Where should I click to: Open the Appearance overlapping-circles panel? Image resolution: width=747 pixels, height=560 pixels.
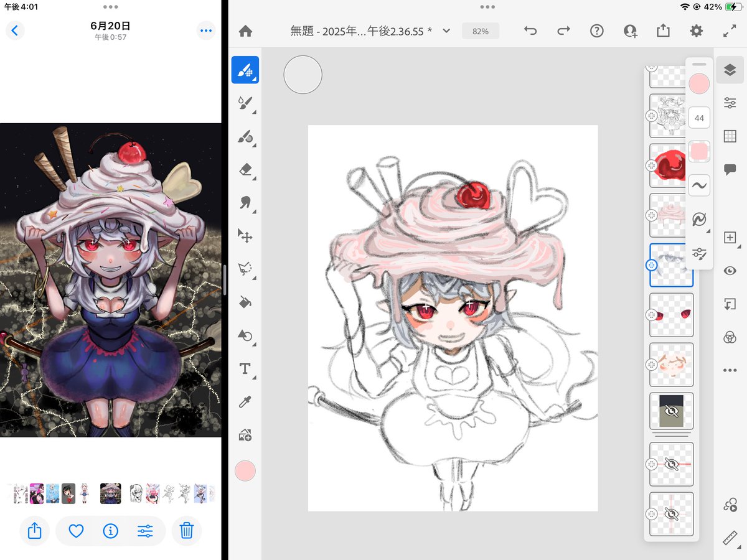(x=730, y=337)
